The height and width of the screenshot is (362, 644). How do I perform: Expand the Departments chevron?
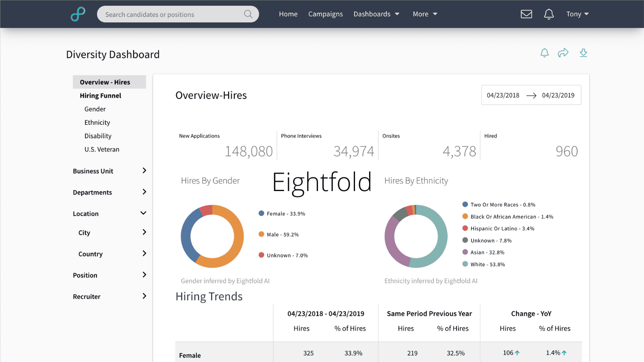coord(144,192)
